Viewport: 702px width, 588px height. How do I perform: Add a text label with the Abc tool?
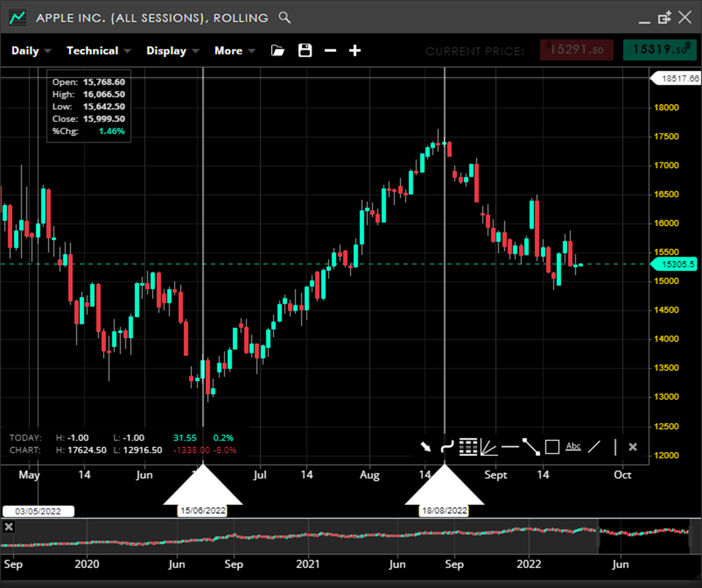(573, 446)
